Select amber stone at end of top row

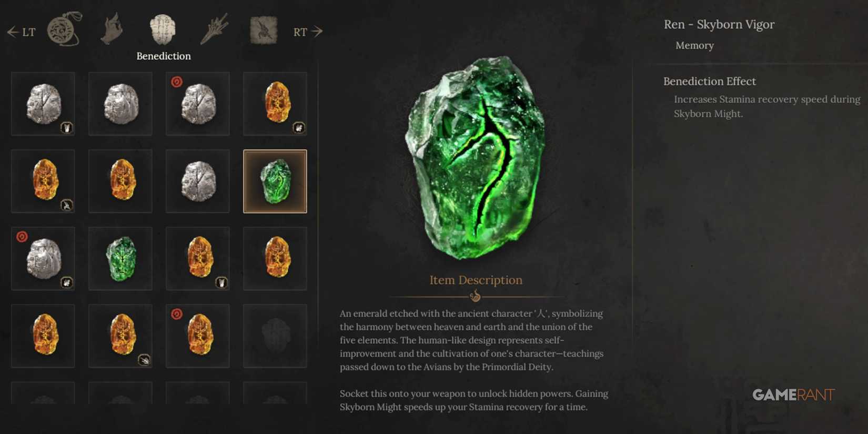[x=275, y=104]
